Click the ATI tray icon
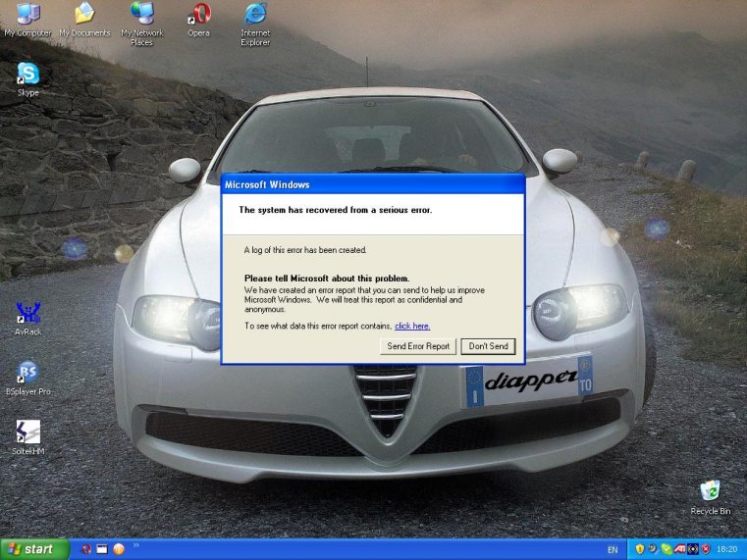Image resolution: width=747 pixels, height=560 pixels. point(679,549)
